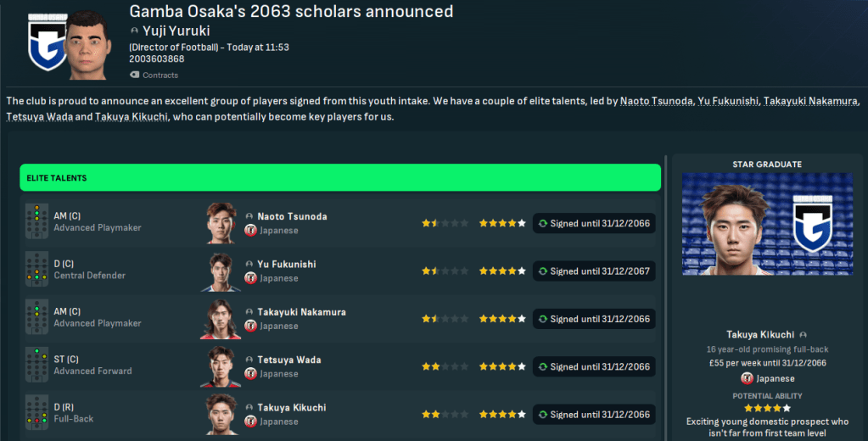This screenshot has width=868, height=441.
Task: Open Takuya Kikuchi link in message text
Action: [x=132, y=116]
